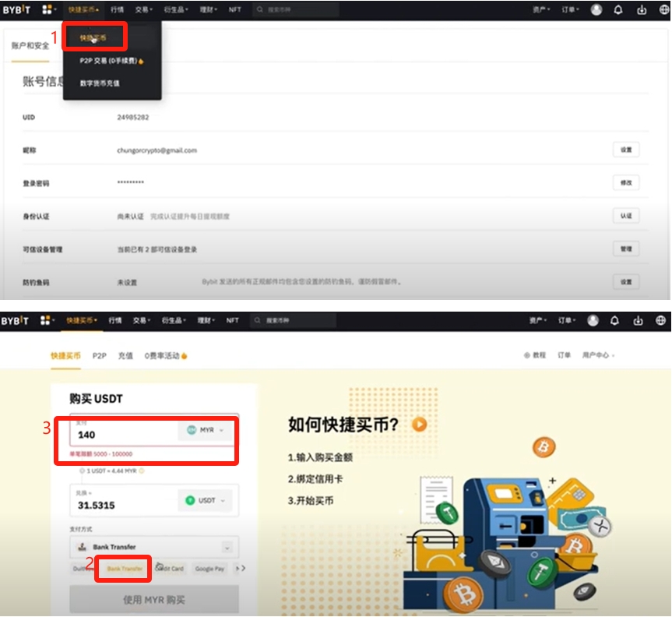Expand 理财 menu in top screenshot navbar
Image resolution: width=672 pixels, height=617 pixels.
pyautogui.click(x=208, y=9)
